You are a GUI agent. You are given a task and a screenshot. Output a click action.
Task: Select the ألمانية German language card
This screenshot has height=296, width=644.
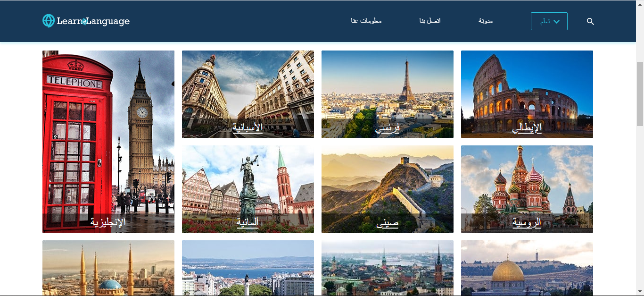coord(248,189)
